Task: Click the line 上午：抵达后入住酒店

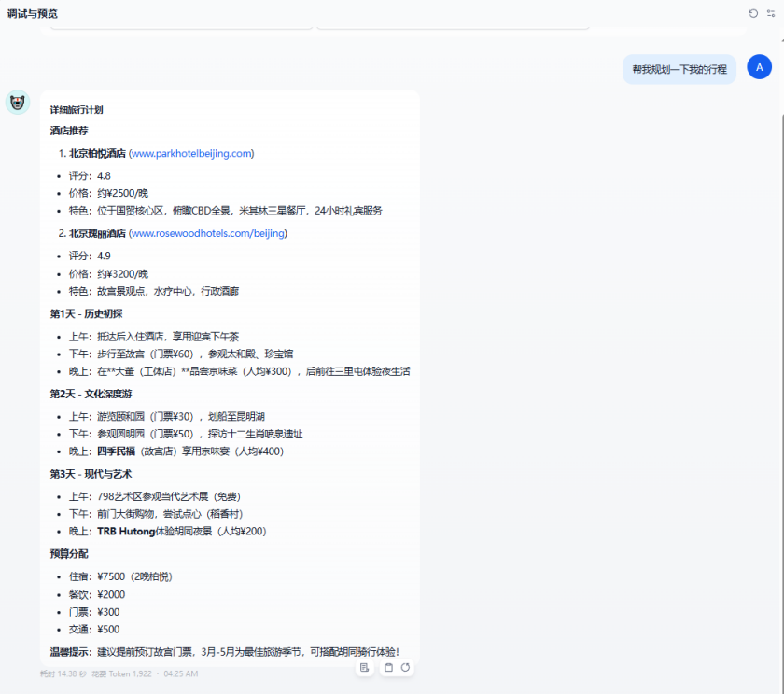Action: [154, 337]
